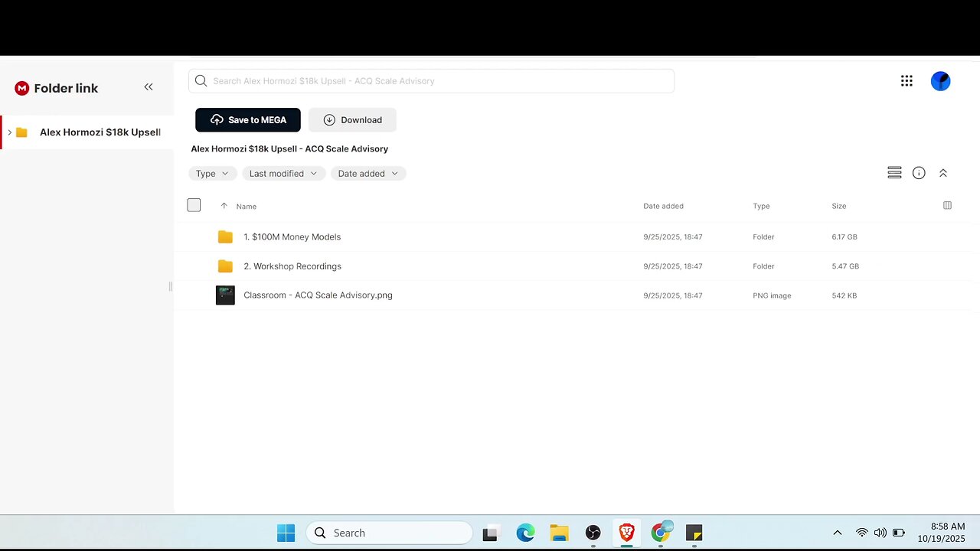Open Task View from the taskbar
This screenshot has width=980, height=551.
(490, 533)
